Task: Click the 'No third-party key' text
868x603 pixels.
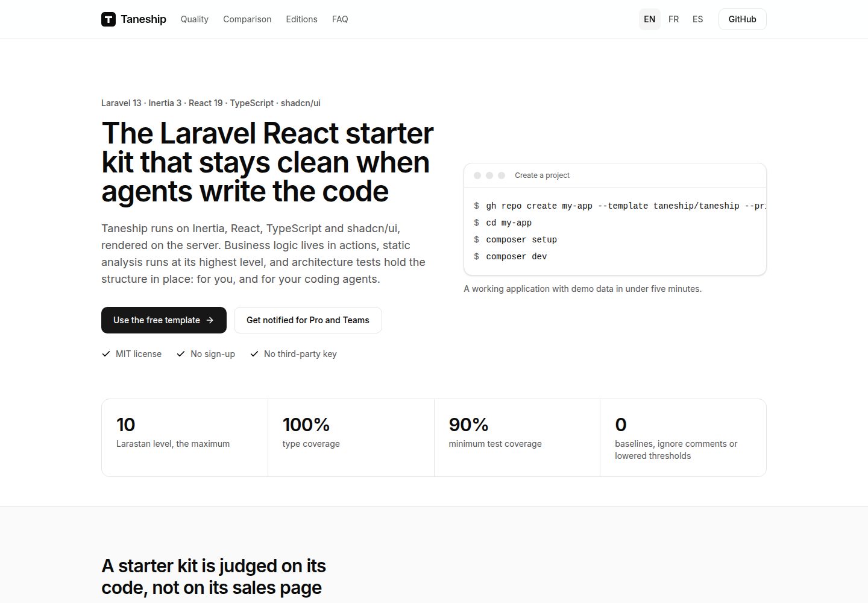Action: pos(300,354)
